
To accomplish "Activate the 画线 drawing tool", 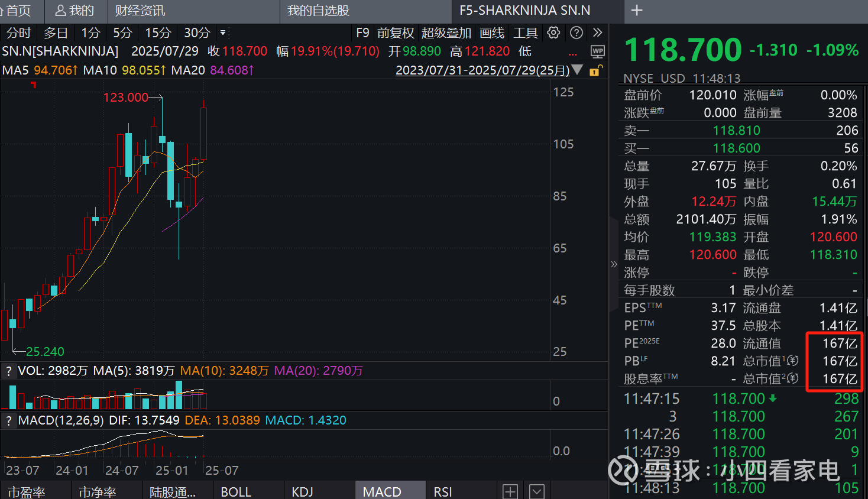I will point(492,33).
